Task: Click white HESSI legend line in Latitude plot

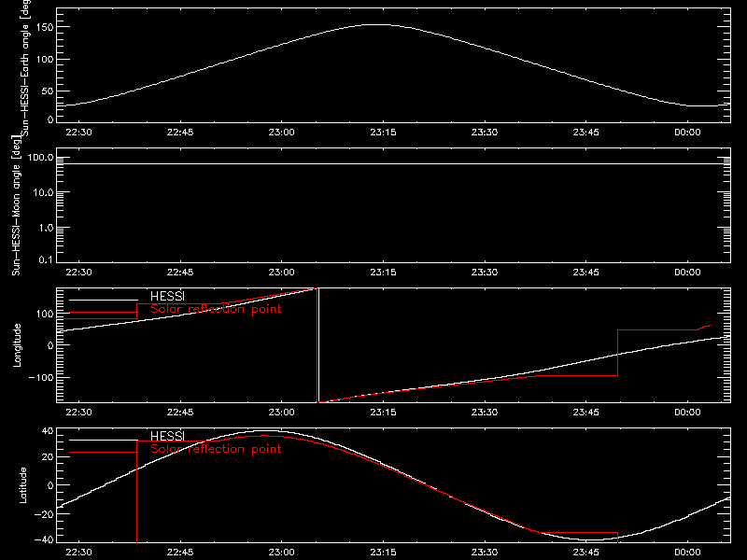Action: coord(104,440)
